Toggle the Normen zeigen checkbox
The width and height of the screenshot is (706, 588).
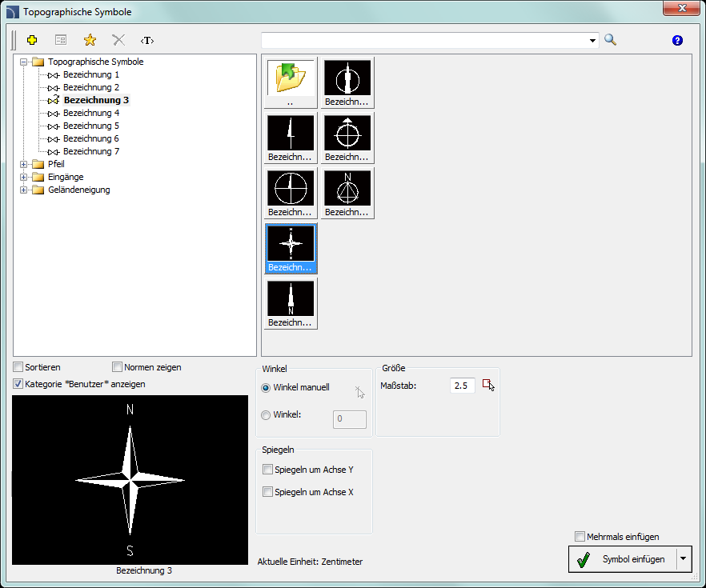(118, 367)
